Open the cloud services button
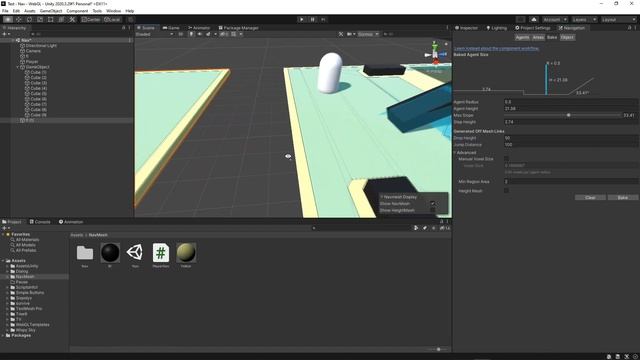This screenshot has width=640, height=360. pos(534,19)
